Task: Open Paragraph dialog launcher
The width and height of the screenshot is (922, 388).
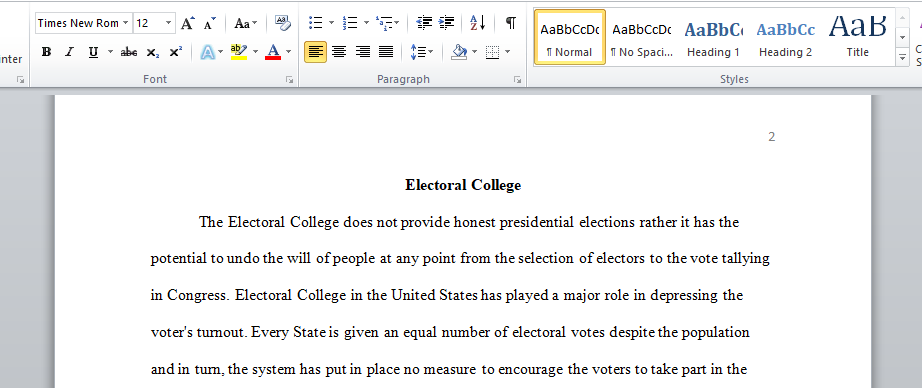Action: (517, 79)
